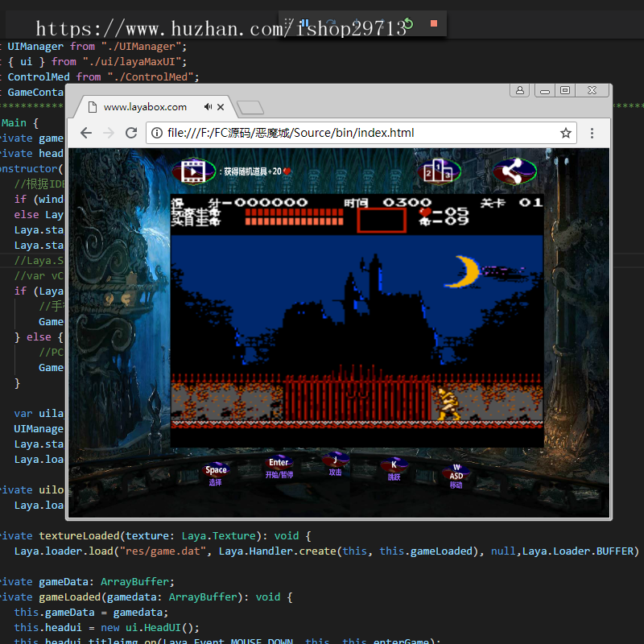Restart debugging with the green circular arrow
Screen dimensions: 644x644
408,23
